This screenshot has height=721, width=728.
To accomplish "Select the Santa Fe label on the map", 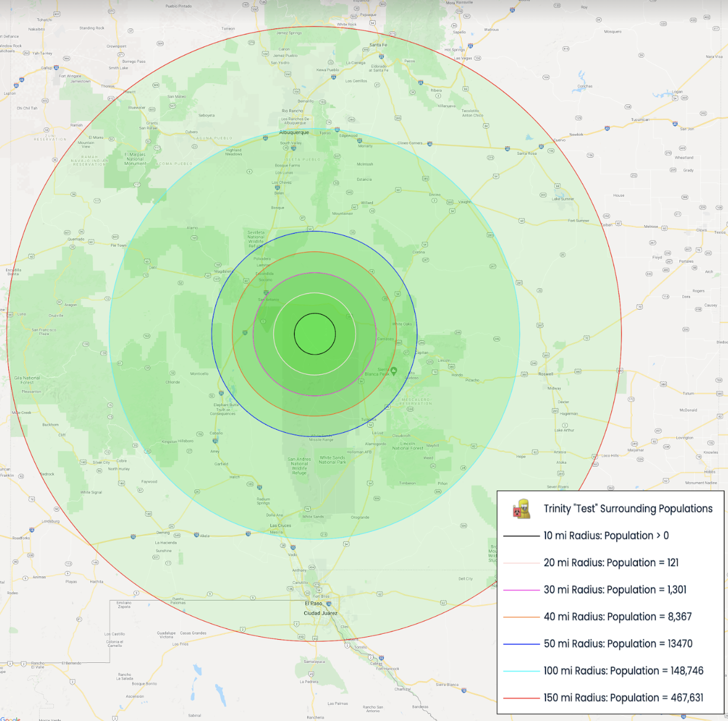I will [378, 45].
